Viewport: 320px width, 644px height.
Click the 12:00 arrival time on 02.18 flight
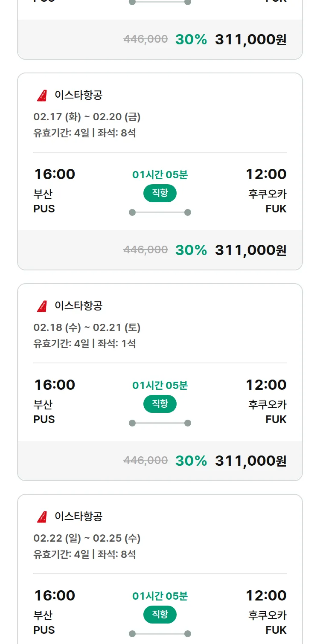tap(266, 385)
